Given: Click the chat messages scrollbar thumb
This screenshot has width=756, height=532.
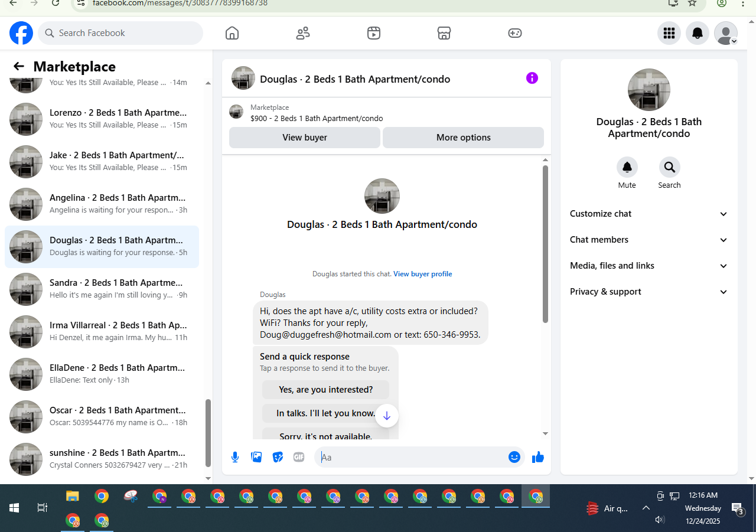Looking at the screenshot, I should (545, 244).
